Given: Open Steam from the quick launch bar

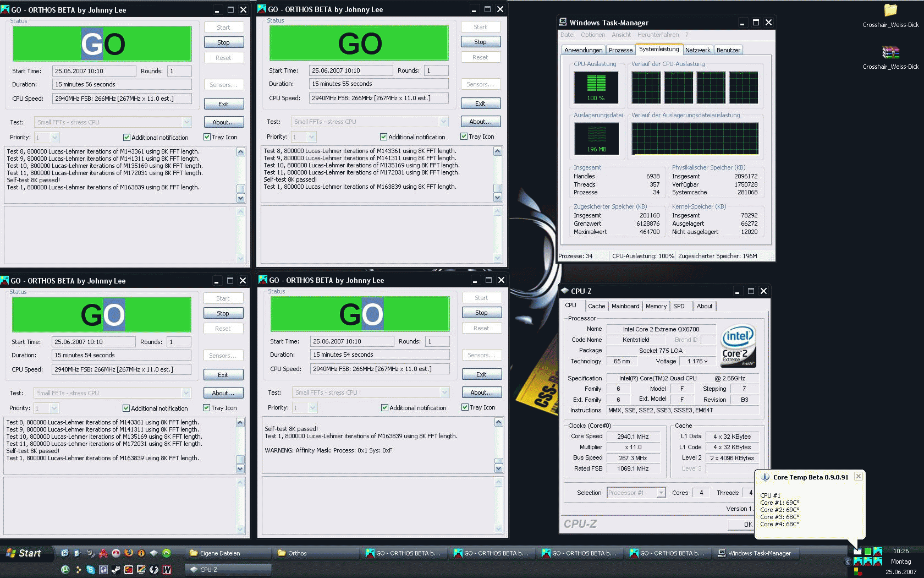Looking at the screenshot, I should [116, 570].
